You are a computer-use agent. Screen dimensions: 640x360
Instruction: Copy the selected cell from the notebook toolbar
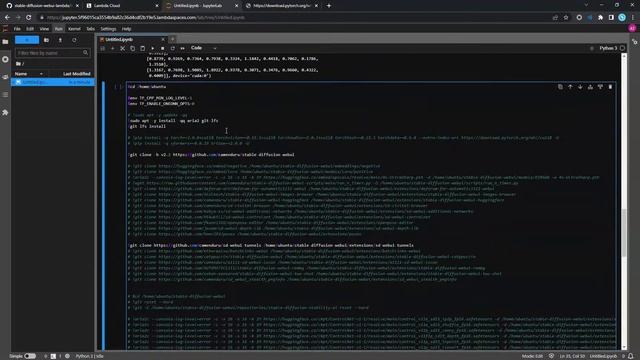point(132,48)
